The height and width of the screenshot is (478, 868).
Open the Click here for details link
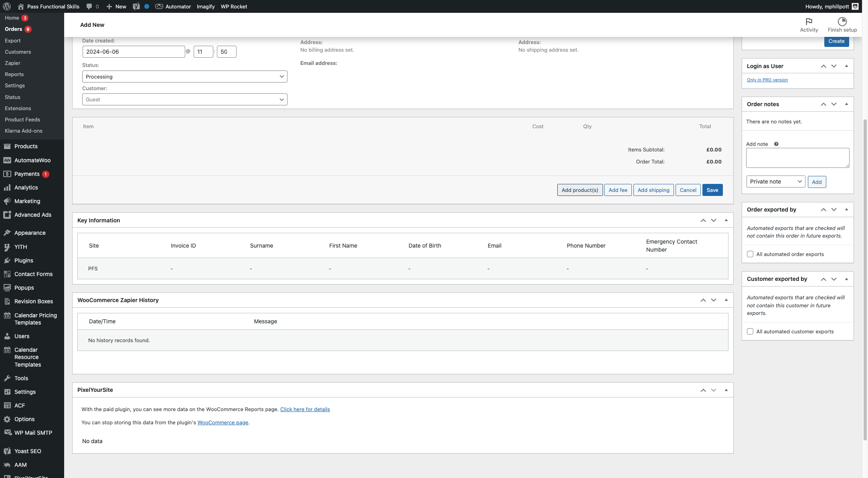(x=305, y=409)
